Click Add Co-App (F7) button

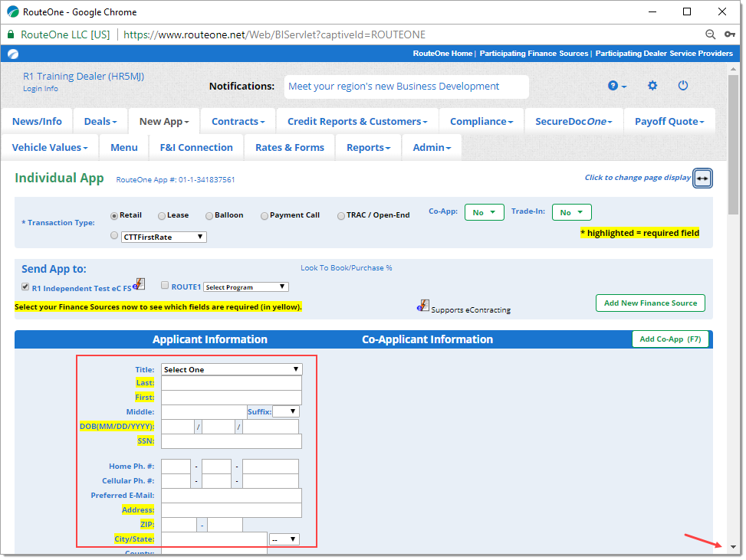tap(670, 339)
